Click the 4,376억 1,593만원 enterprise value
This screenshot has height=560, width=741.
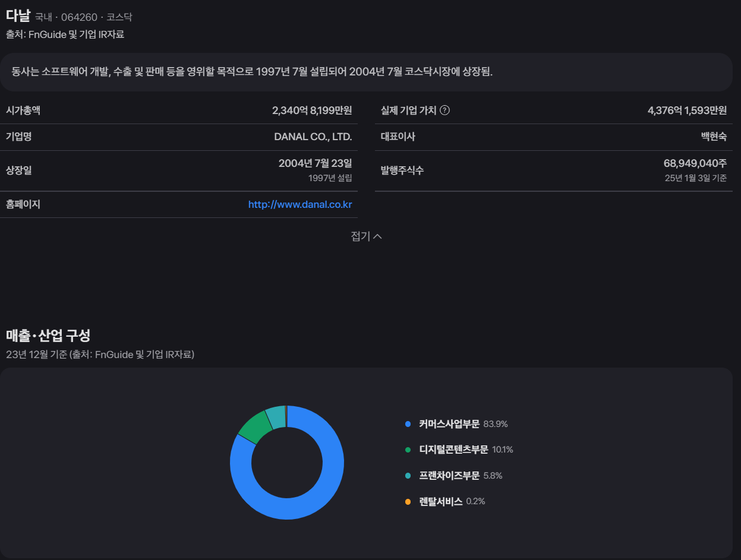(x=687, y=110)
